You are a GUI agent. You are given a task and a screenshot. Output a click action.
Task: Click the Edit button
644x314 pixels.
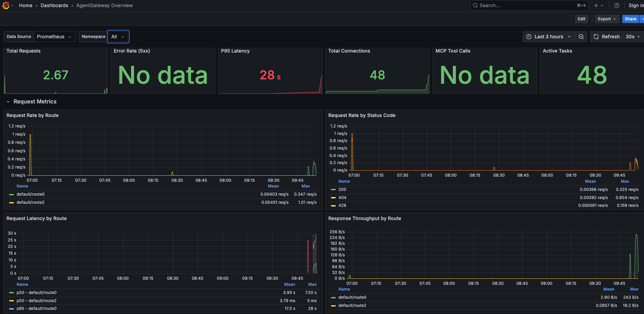point(582,19)
